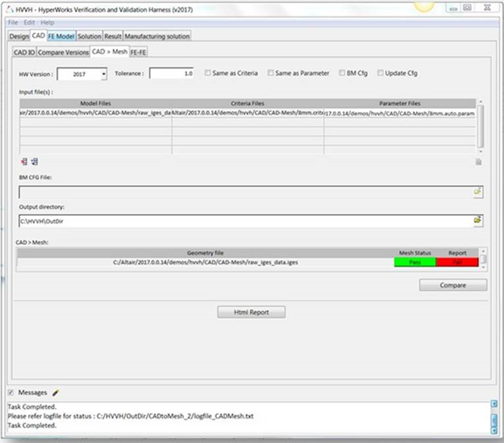Click the Compare button
The height and width of the screenshot is (443, 504).
click(452, 285)
